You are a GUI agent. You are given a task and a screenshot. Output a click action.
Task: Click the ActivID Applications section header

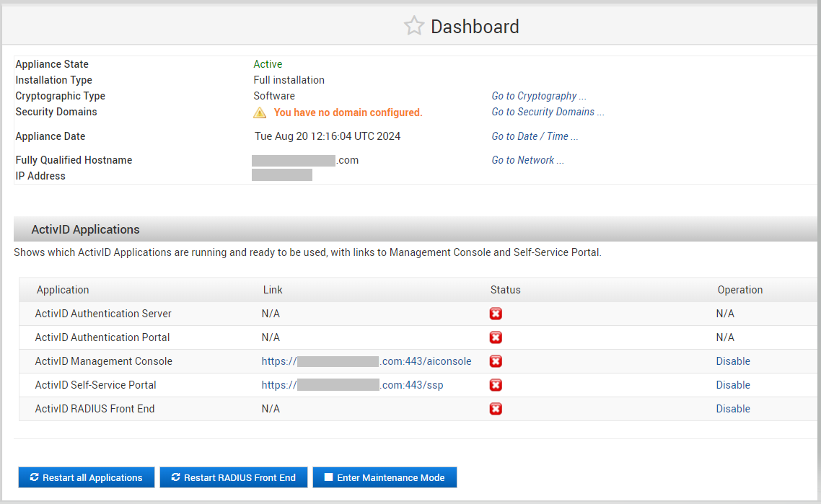click(x=86, y=229)
